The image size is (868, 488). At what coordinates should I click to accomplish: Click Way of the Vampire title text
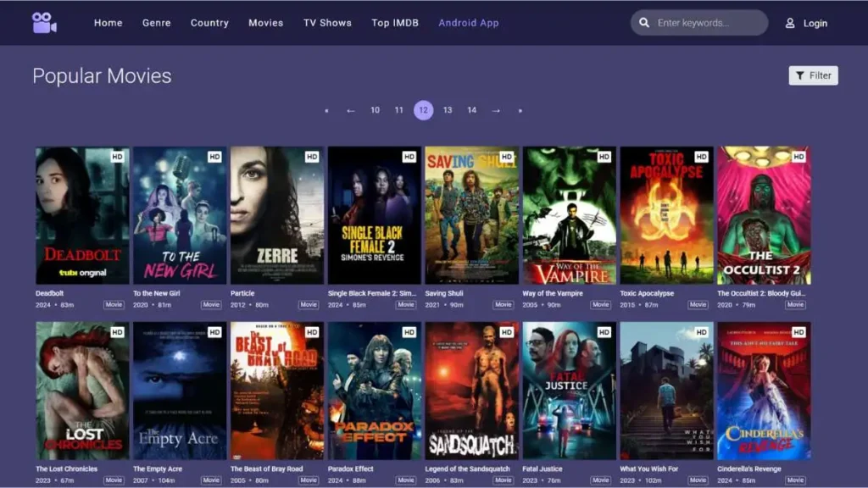pos(553,293)
